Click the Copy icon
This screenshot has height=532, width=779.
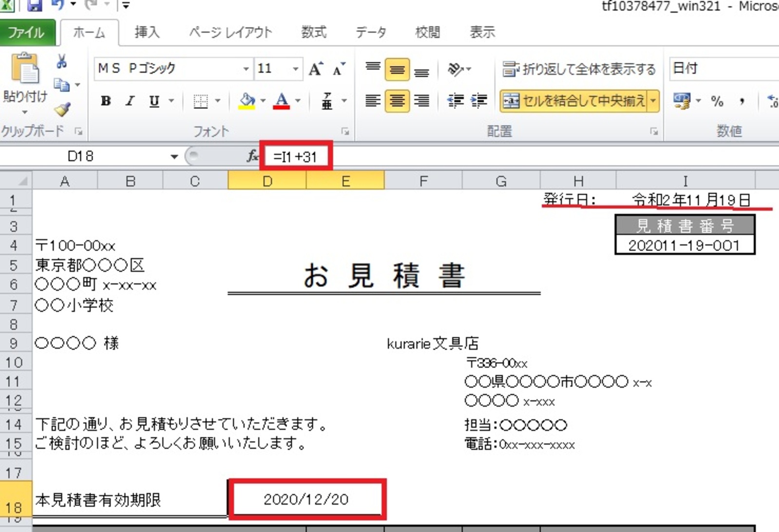coord(61,85)
